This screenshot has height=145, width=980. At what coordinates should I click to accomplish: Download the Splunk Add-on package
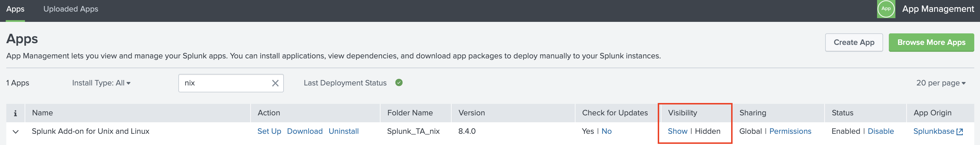(x=304, y=131)
